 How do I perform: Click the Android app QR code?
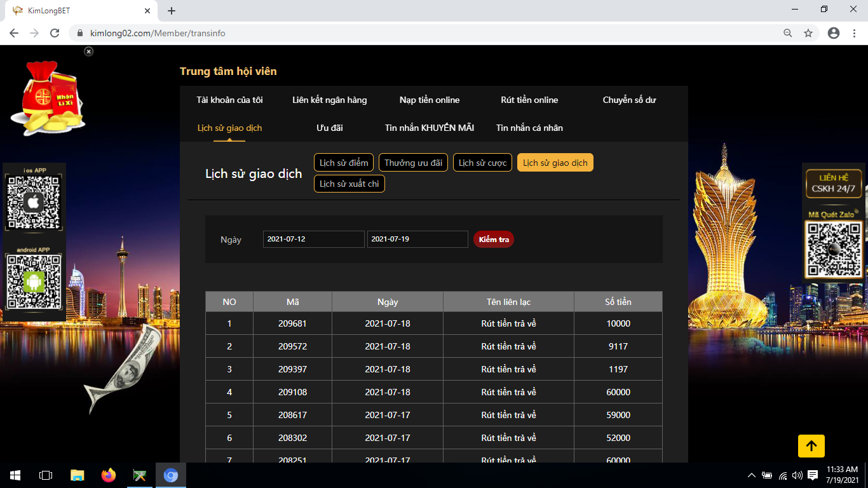tap(34, 281)
